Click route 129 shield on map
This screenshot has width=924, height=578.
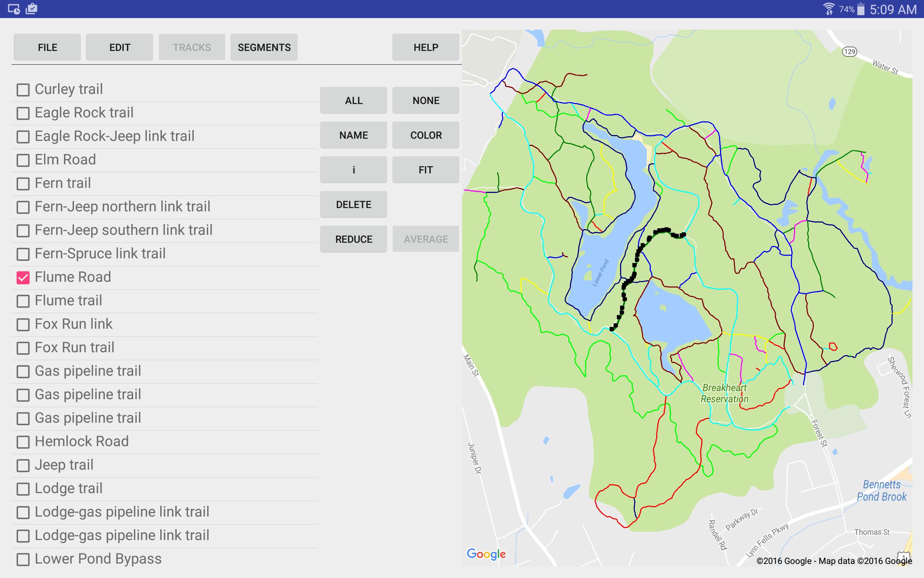point(850,52)
